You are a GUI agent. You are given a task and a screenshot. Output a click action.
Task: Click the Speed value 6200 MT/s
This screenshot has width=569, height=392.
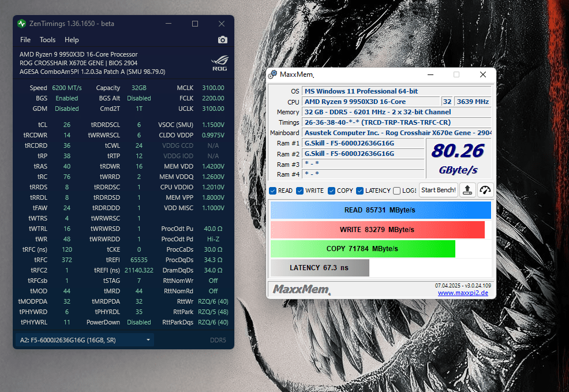tap(67, 88)
